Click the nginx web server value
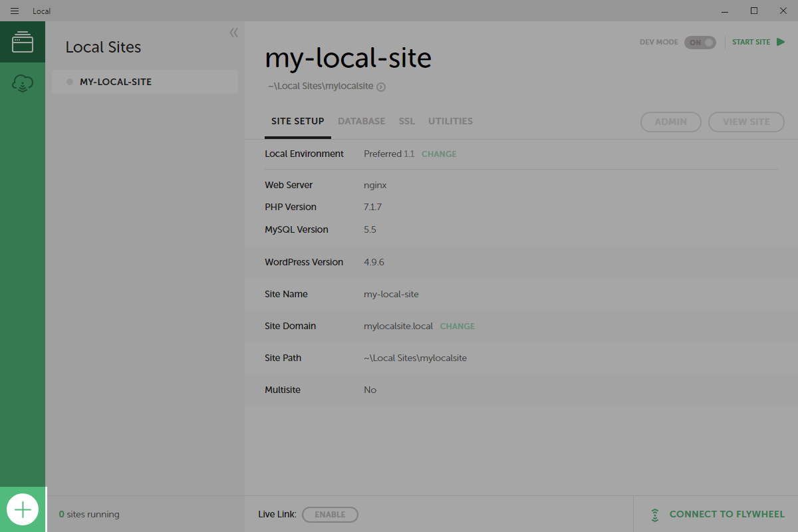This screenshot has width=798, height=532. (375, 185)
